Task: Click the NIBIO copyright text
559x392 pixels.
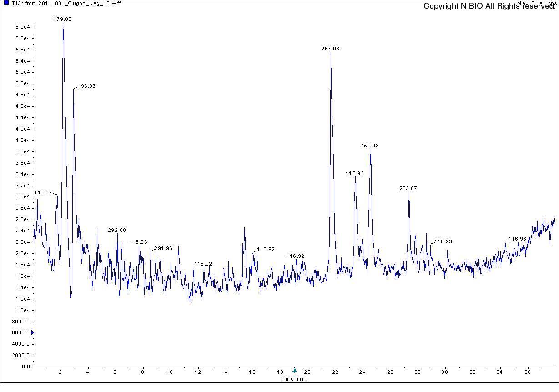Action: 489,6
